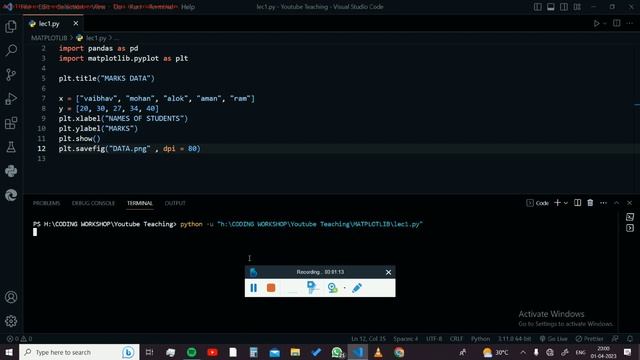Open the Help menu

pos(188,7)
